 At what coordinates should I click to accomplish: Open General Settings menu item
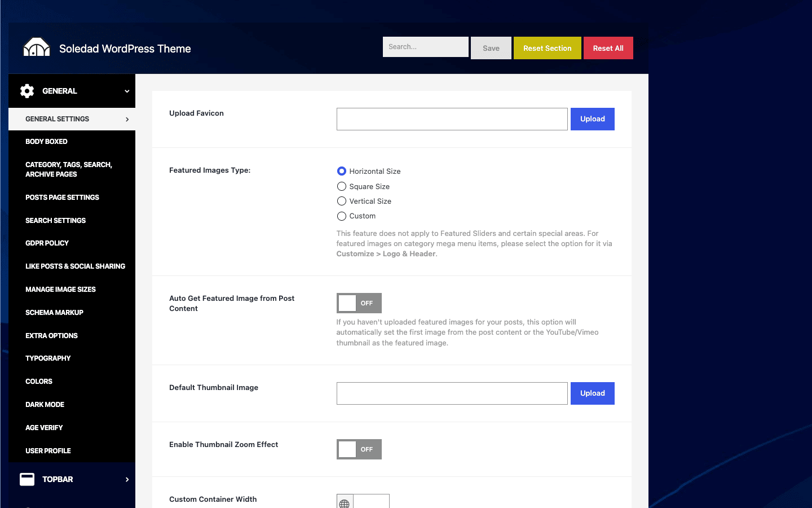(x=72, y=119)
